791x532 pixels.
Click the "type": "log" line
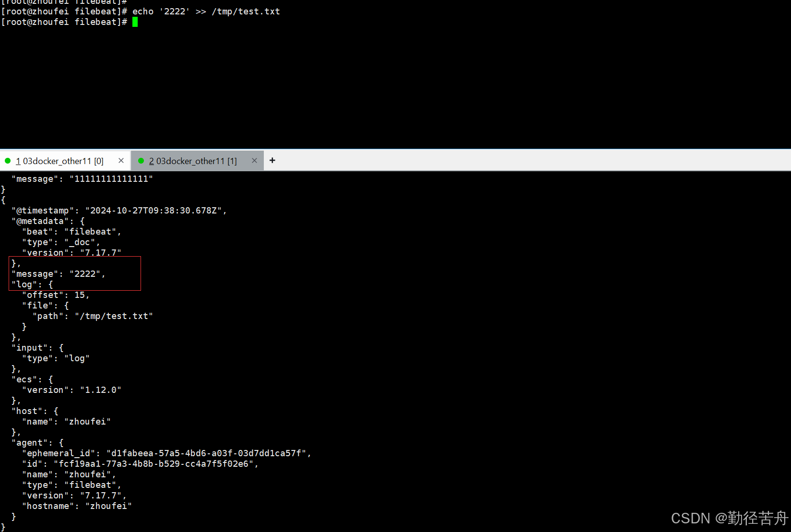[x=56, y=358]
